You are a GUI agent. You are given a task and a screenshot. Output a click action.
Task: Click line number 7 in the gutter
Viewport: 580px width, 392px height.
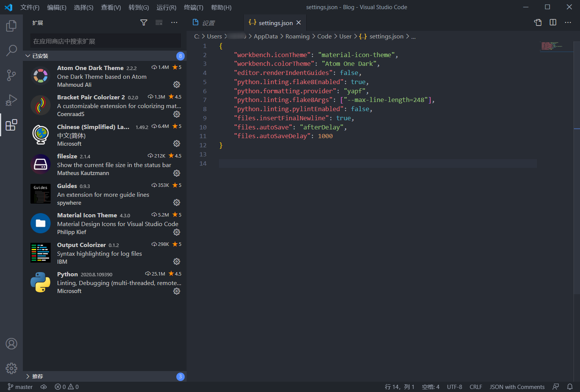click(x=205, y=100)
